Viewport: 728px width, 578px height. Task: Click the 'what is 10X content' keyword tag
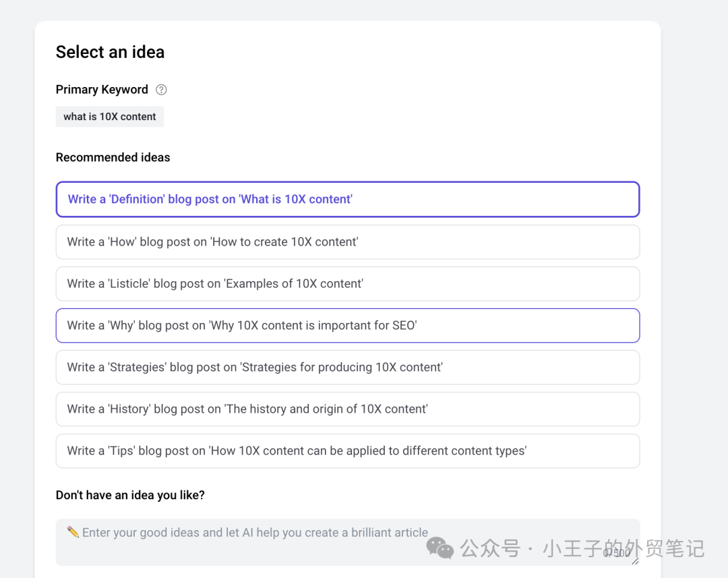(x=110, y=117)
